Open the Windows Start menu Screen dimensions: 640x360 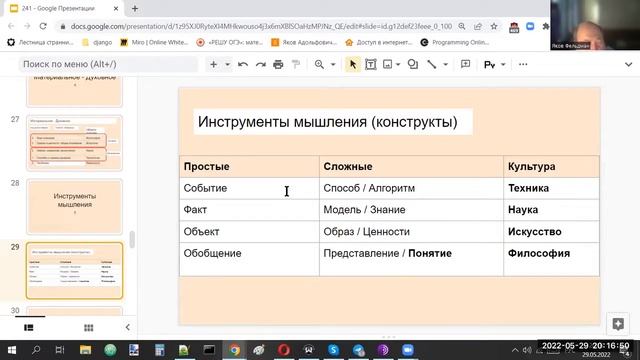(x=12, y=350)
